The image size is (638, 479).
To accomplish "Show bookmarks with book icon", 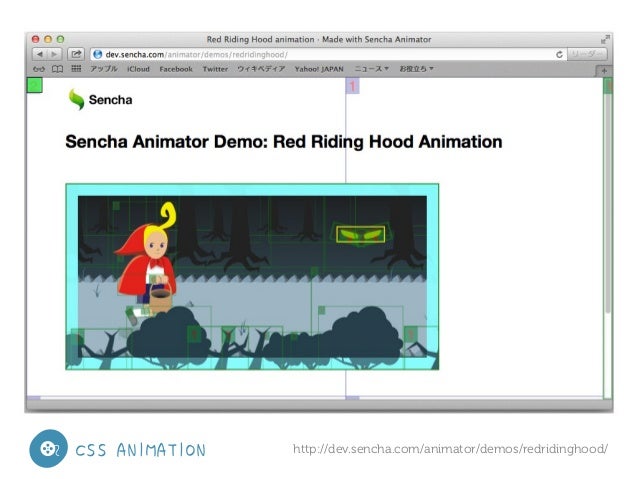I will pos(57,69).
